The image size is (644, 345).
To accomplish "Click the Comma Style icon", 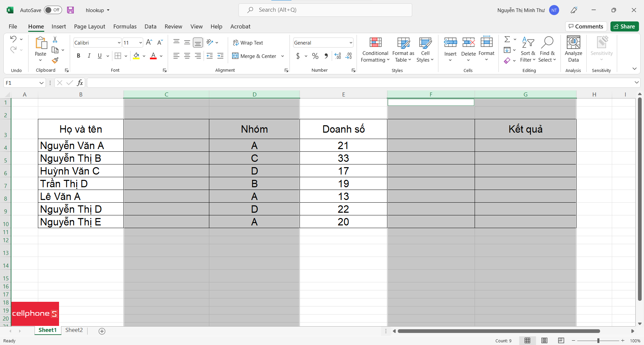I will (x=326, y=56).
